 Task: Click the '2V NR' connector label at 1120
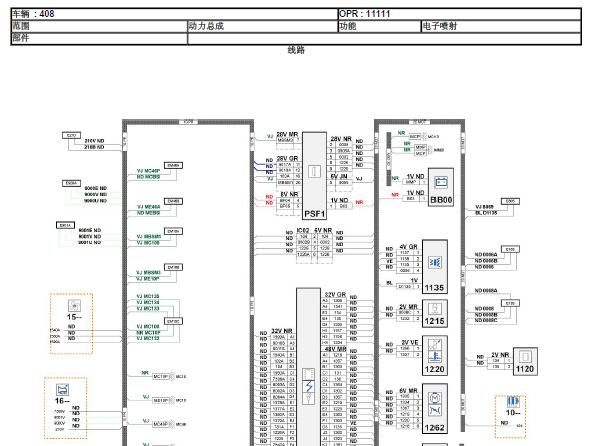click(x=500, y=354)
